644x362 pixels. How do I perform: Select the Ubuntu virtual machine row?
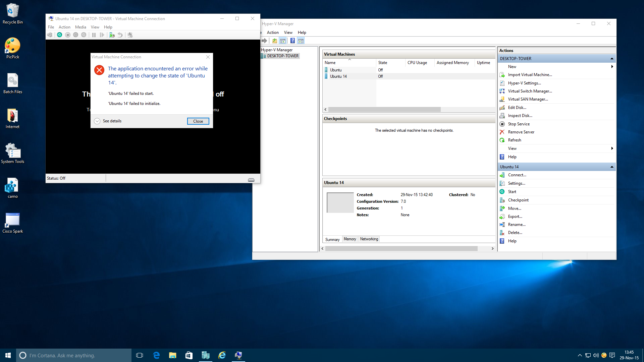pos(409,70)
